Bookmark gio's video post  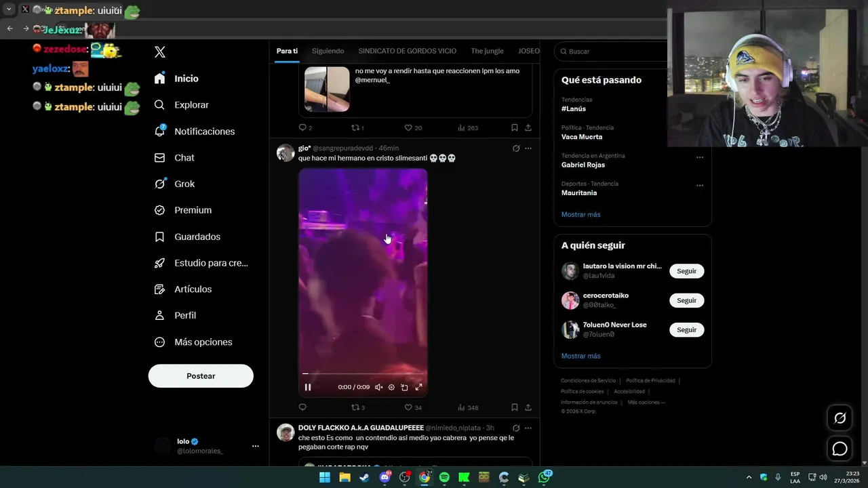click(514, 407)
